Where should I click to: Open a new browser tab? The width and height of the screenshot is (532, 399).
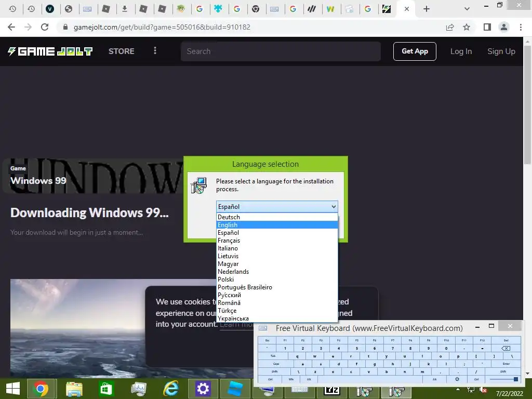tap(427, 9)
